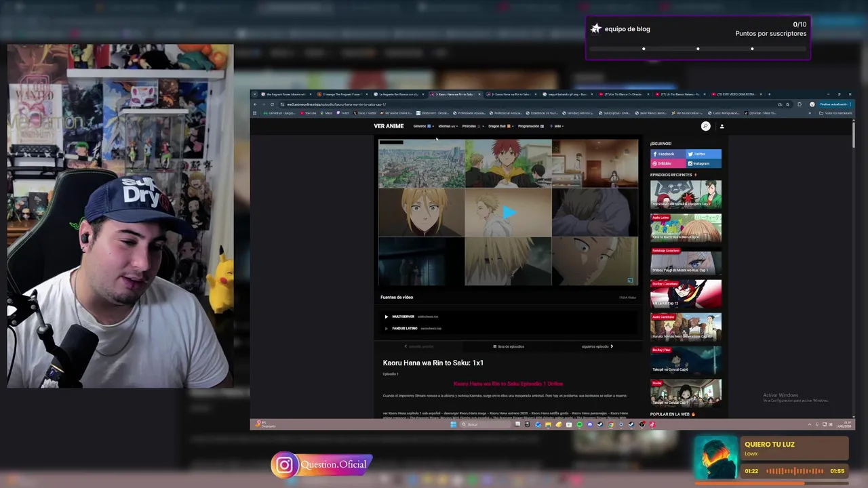
Task: Click the Kaoru Hana wa Rin to Saku Episodio 1 Online link
Action: click(x=508, y=384)
